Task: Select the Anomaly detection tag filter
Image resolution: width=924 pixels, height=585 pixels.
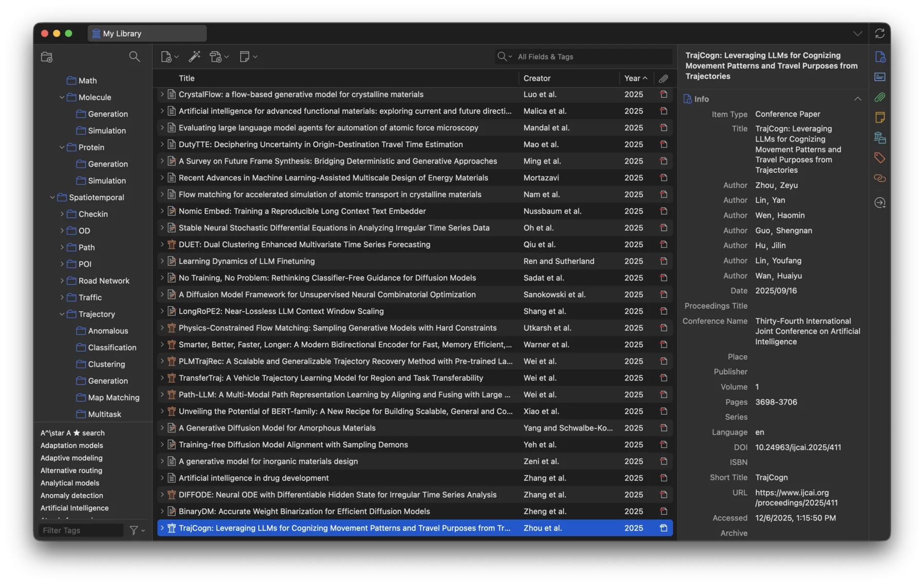Action: tap(71, 495)
